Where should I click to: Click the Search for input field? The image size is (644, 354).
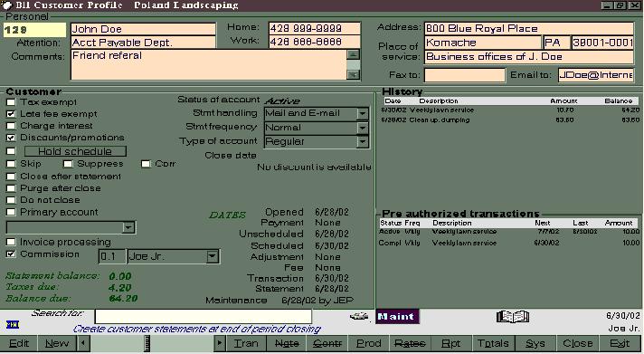(x=203, y=316)
